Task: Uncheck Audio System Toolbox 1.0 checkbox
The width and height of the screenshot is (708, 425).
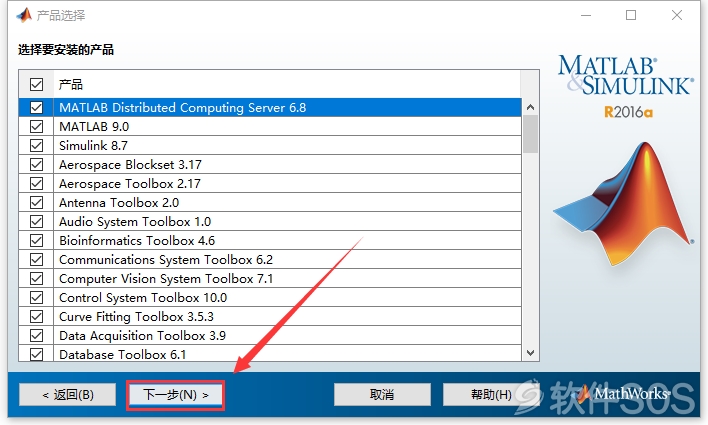Action: [x=36, y=221]
